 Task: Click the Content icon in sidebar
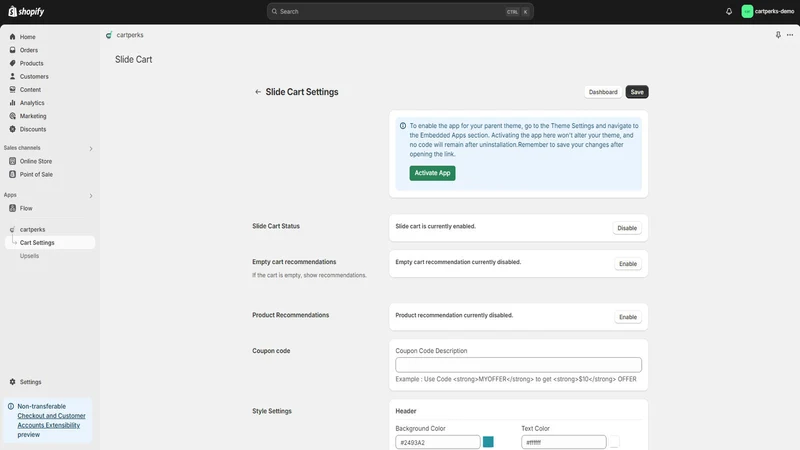(x=12, y=90)
